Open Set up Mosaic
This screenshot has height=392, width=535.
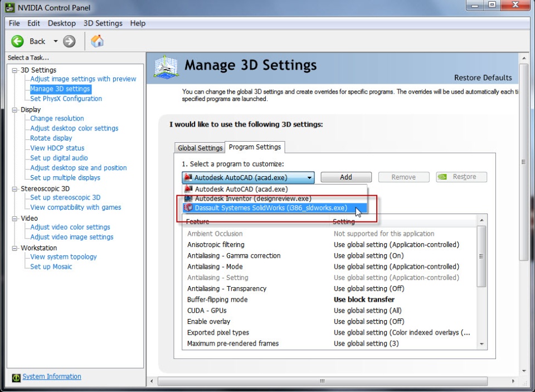pyautogui.click(x=51, y=267)
